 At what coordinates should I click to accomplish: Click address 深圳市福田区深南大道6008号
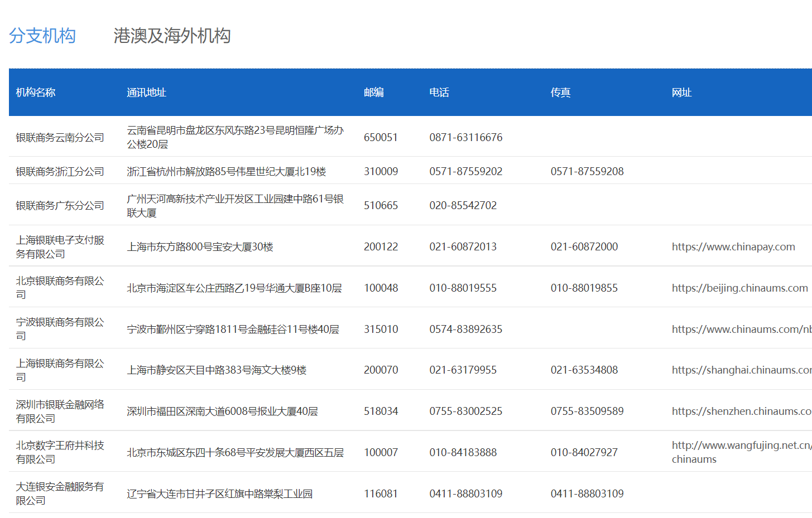pyautogui.click(x=222, y=411)
